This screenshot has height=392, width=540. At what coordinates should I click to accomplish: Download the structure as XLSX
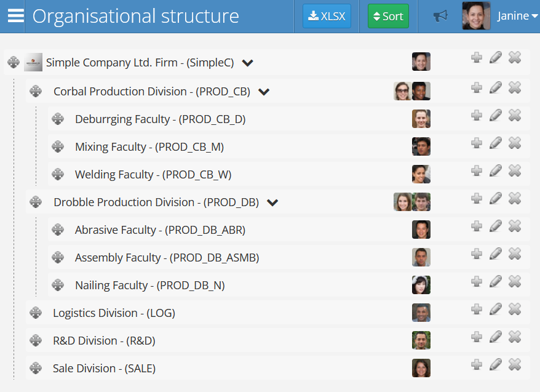[327, 16]
